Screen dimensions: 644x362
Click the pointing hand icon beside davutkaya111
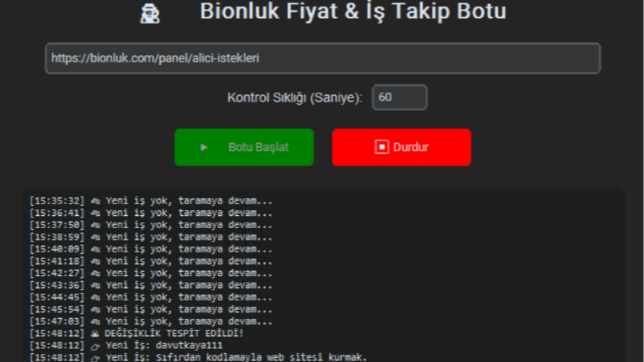click(95, 346)
